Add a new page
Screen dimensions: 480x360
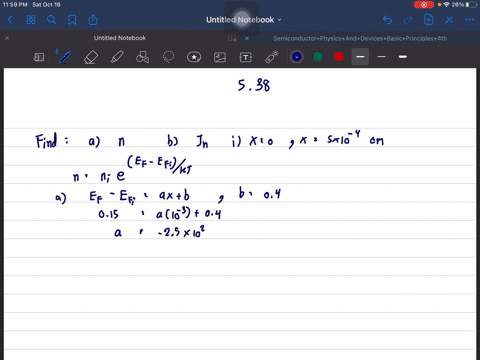[429, 20]
